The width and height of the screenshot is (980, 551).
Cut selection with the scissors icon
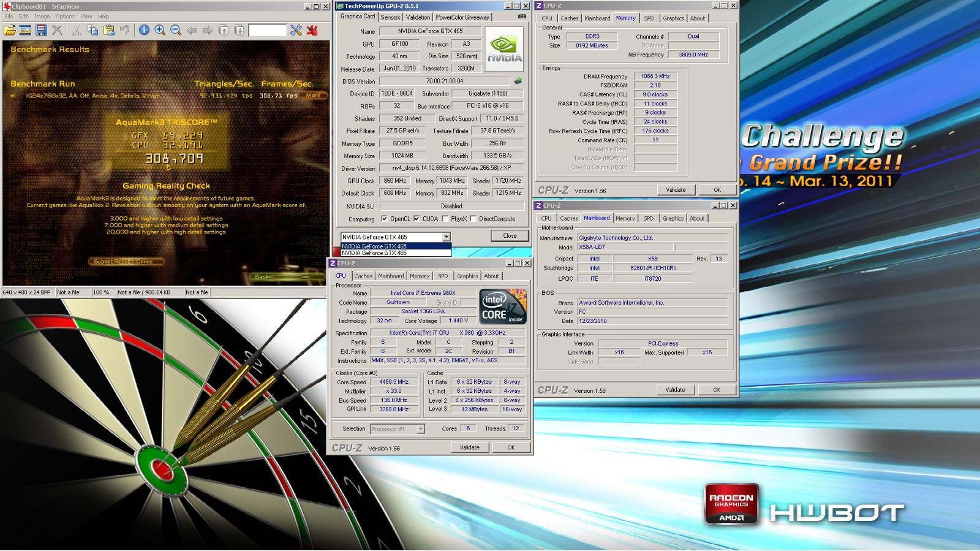coord(77,30)
